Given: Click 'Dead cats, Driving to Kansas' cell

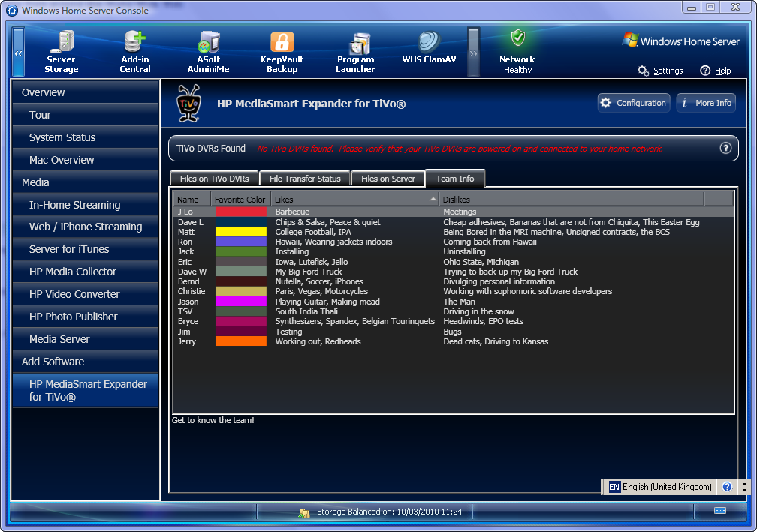Looking at the screenshot, I should coord(496,341).
